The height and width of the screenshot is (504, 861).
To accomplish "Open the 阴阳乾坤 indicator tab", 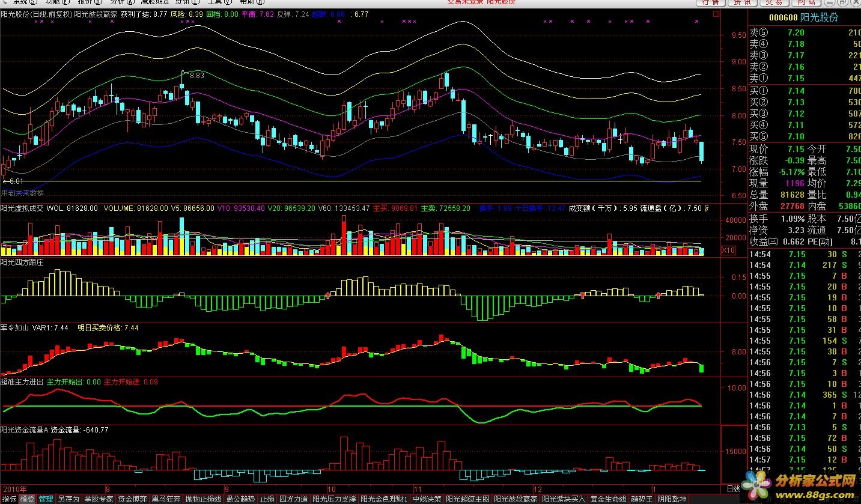I will click(x=672, y=499).
